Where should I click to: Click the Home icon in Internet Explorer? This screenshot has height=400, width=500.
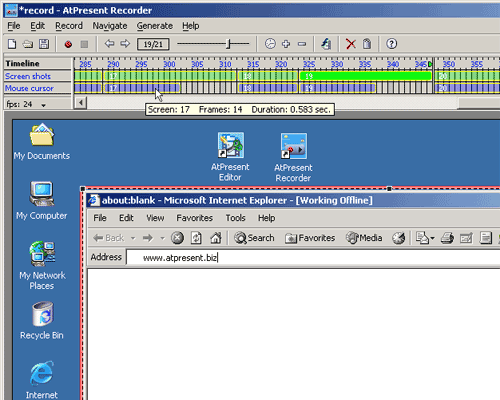(x=216, y=238)
